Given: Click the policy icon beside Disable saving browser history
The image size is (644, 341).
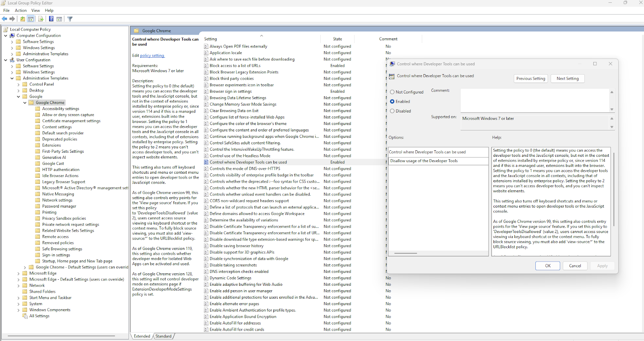Looking at the screenshot, I should [206, 246].
